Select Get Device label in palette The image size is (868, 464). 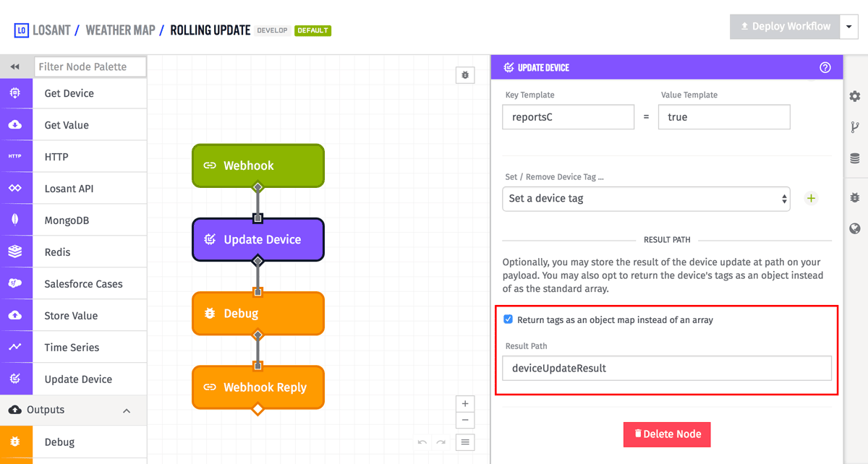click(x=69, y=93)
